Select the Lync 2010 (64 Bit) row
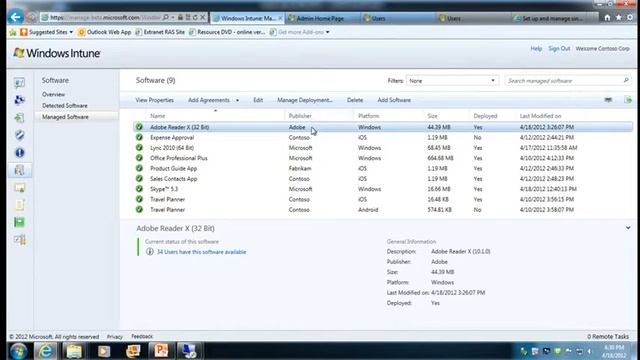The image size is (640, 360). click(383, 148)
